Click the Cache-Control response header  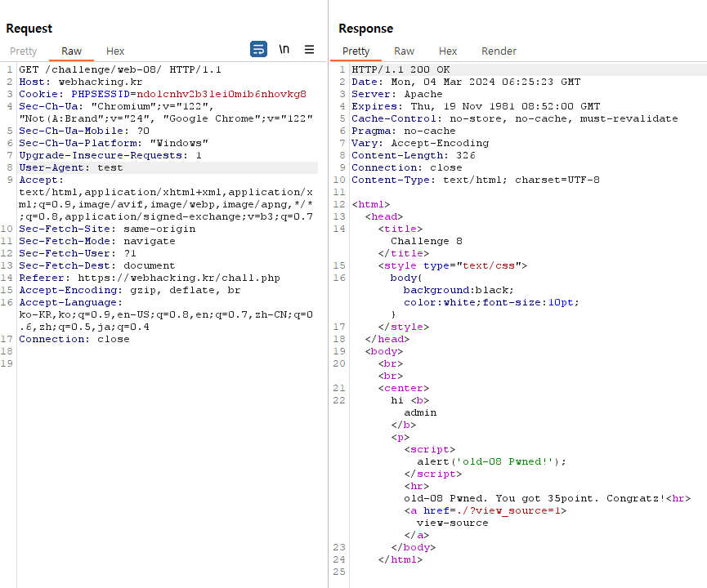515,118
